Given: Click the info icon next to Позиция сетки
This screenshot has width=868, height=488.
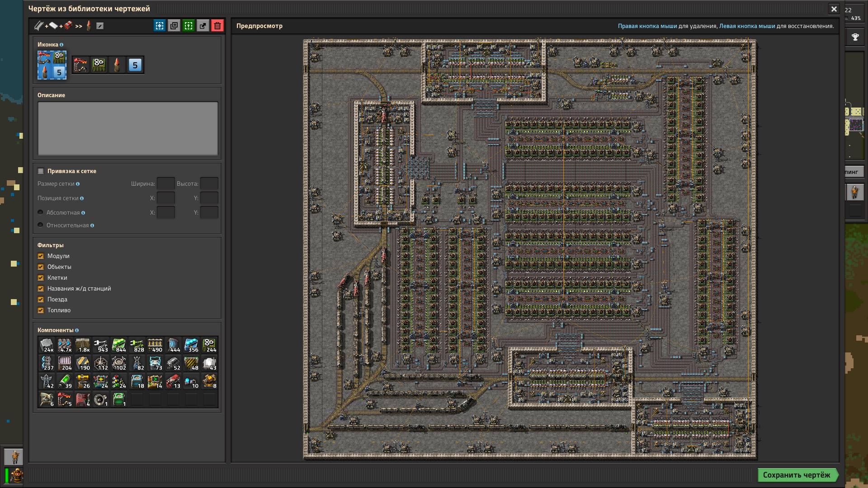Looking at the screenshot, I should tap(82, 198).
